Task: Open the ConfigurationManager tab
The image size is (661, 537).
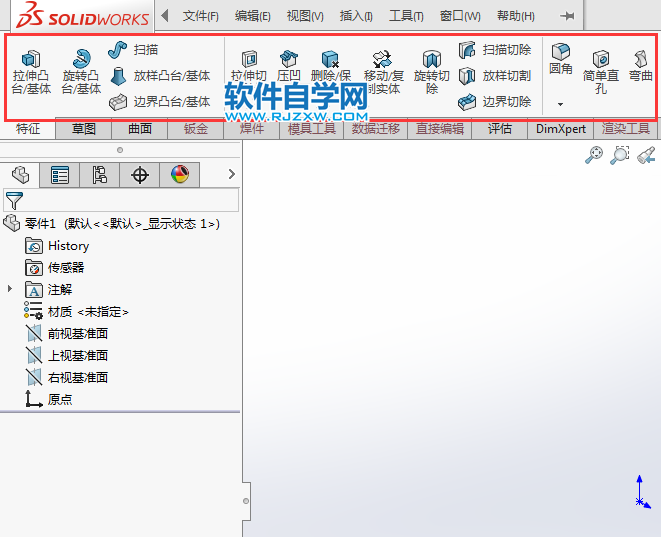Action: 99,175
